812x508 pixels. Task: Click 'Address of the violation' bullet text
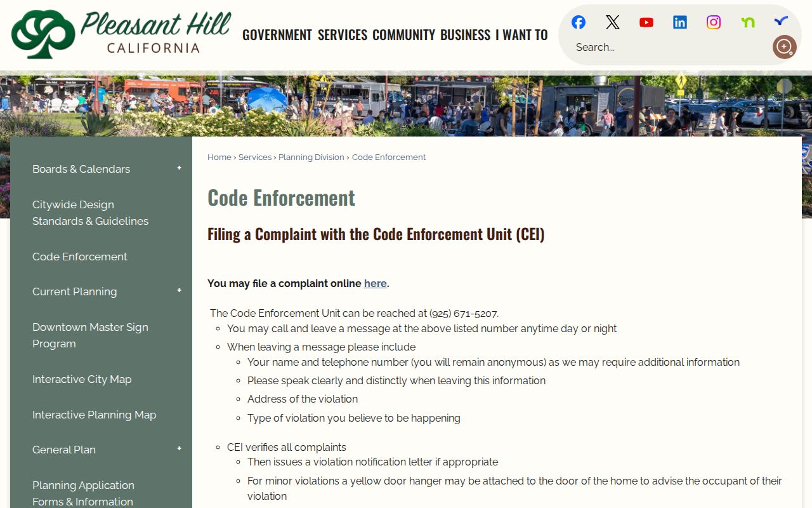pyautogui.click(x=303, y=399)
